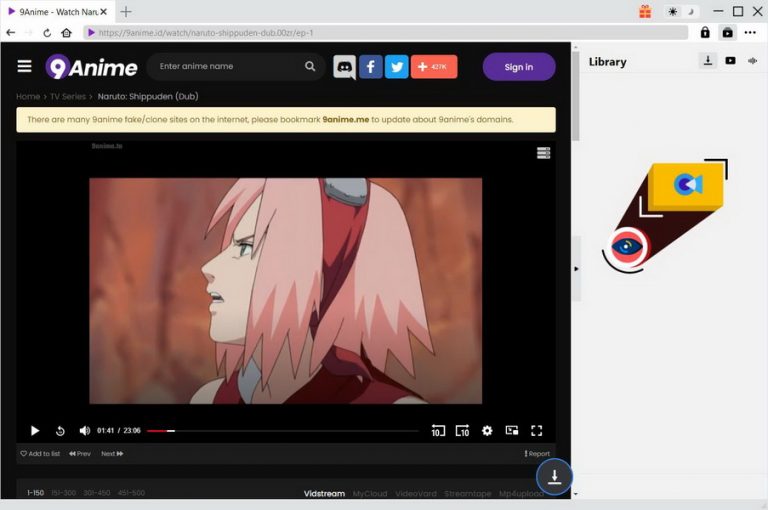This screenshot has height=510, width=768.
Task: Go back in browser
Action: pyautogui.click(x=11, y=33)
